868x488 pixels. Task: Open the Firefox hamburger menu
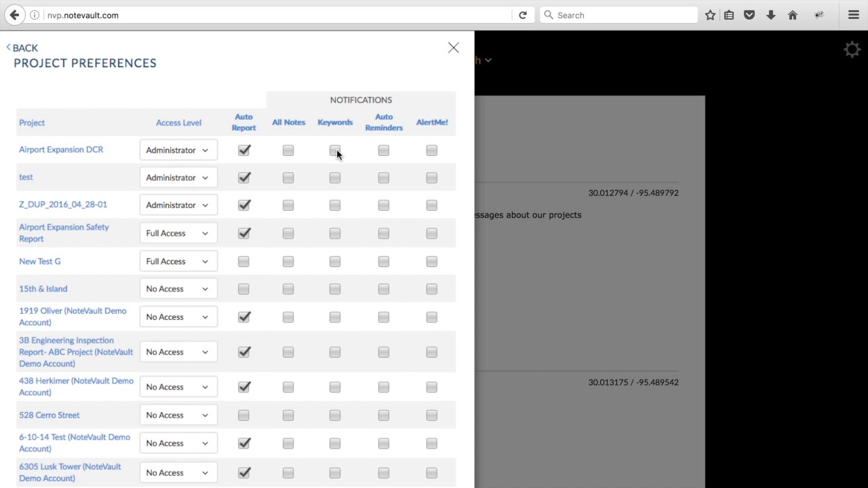[854, 15]
